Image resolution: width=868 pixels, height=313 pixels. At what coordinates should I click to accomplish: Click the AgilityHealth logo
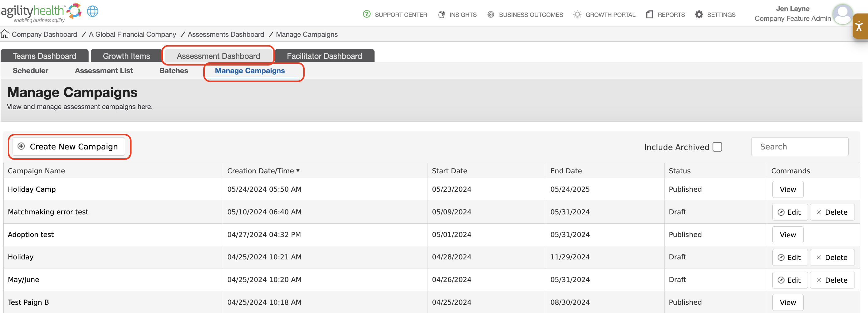coord(41,13)
